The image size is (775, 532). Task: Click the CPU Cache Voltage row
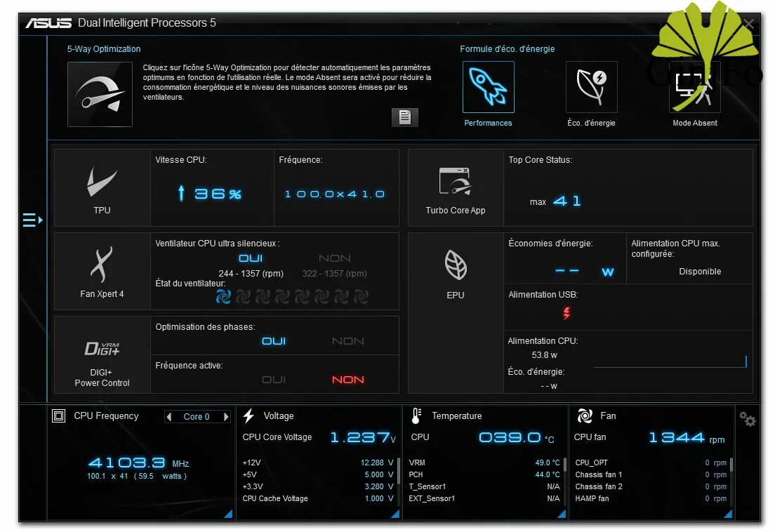[x=318, y=498]
